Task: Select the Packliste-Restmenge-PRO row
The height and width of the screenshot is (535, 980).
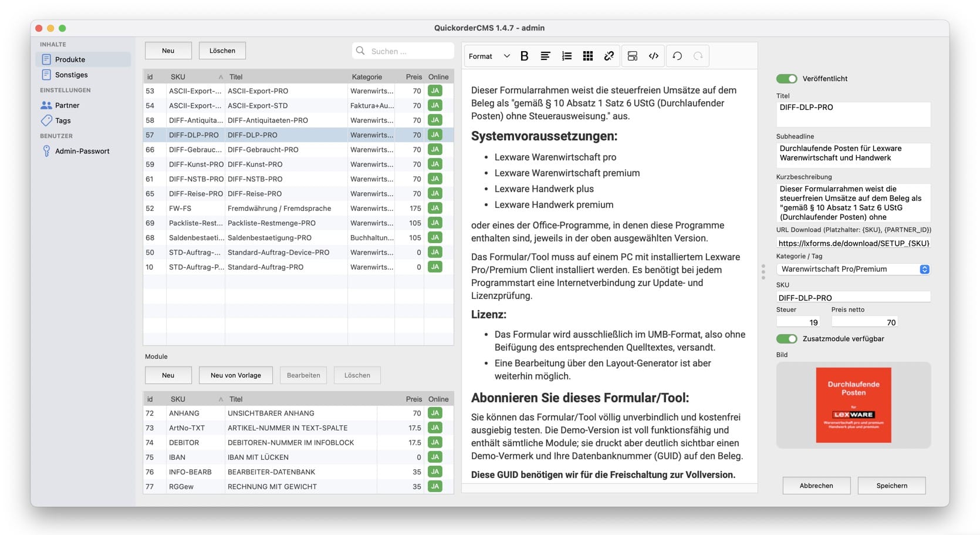Action: (x=298, y=223)
